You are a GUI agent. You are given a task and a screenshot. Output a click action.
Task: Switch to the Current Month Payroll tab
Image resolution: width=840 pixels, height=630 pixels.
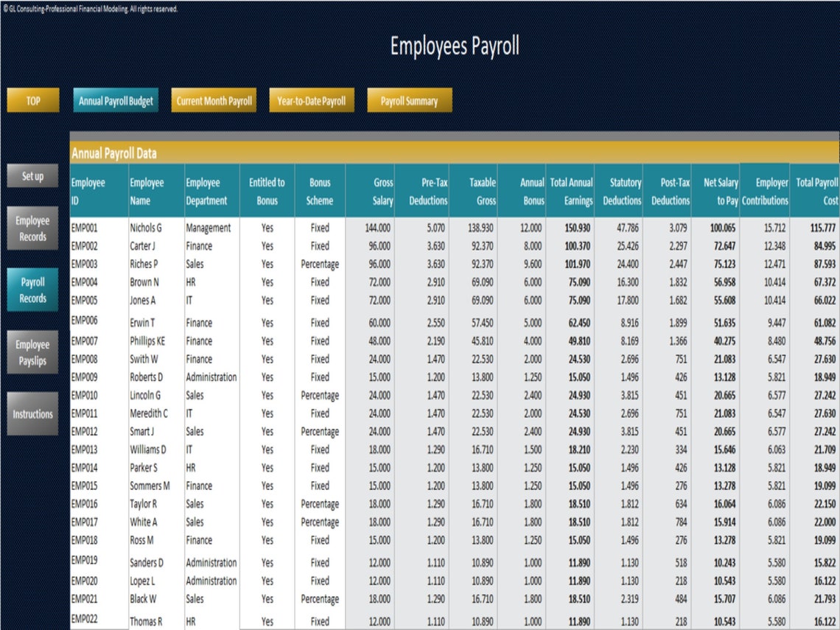click(213, 99)
